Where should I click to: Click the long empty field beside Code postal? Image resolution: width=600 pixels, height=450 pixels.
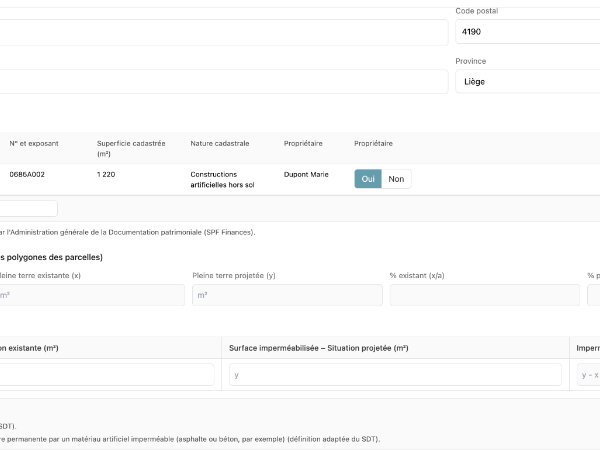[224, 33]
